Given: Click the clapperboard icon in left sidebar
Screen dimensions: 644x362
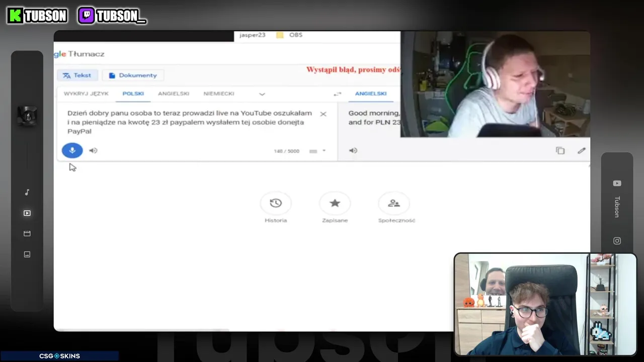Looking at the screenshot, I should coord(27,234).
